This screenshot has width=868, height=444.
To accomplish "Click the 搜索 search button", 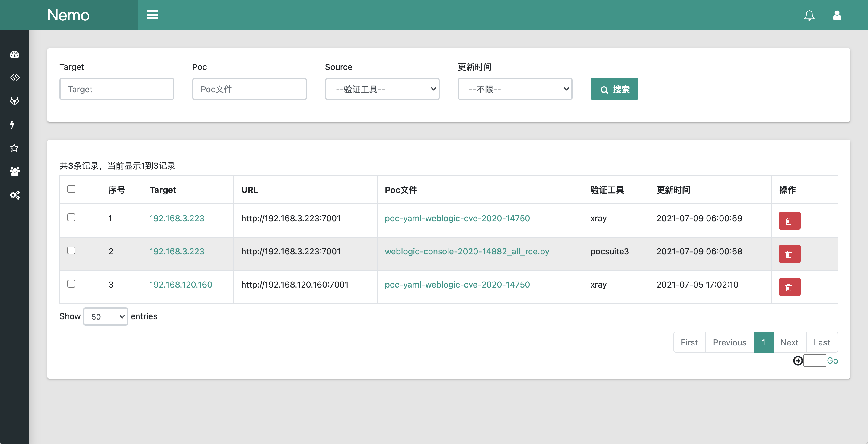I will 614,89.
